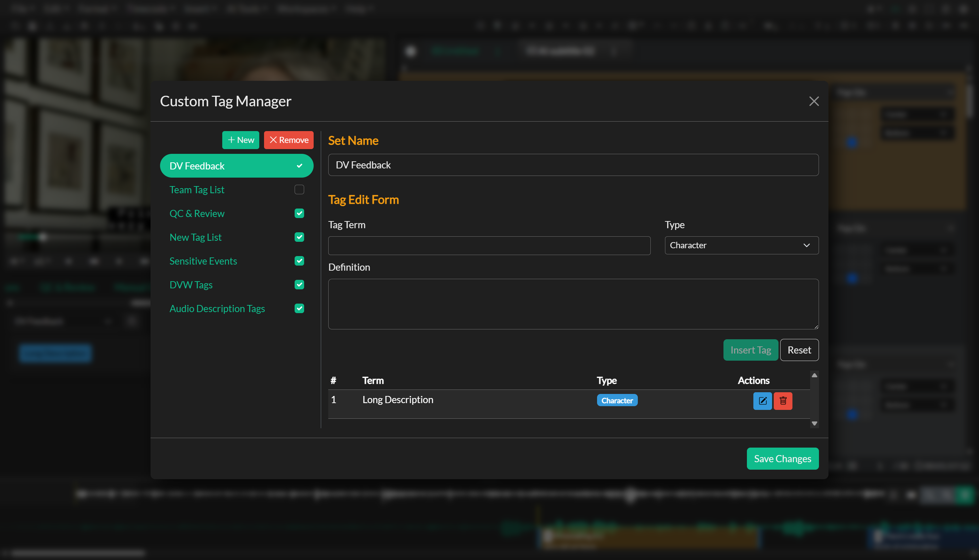Screen dimensions: 979x560
Task: Click the Character type badge on Long Description
Action: [617, 400]
